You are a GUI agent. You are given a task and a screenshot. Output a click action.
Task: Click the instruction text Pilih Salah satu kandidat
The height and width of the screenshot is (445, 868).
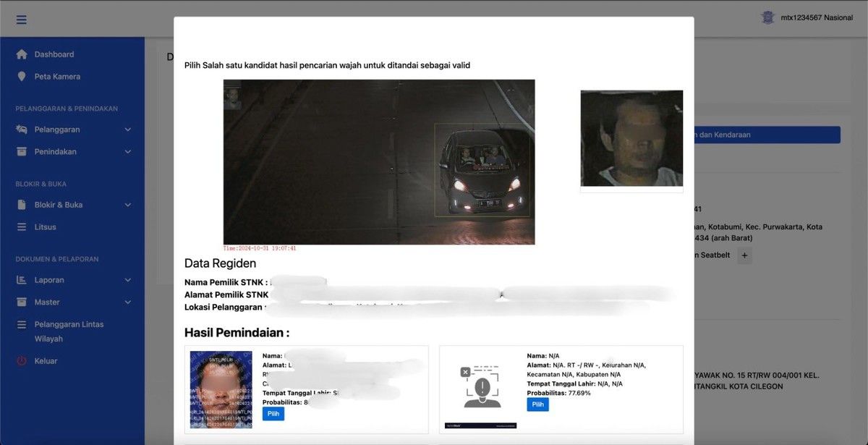[x=327, y=65]
